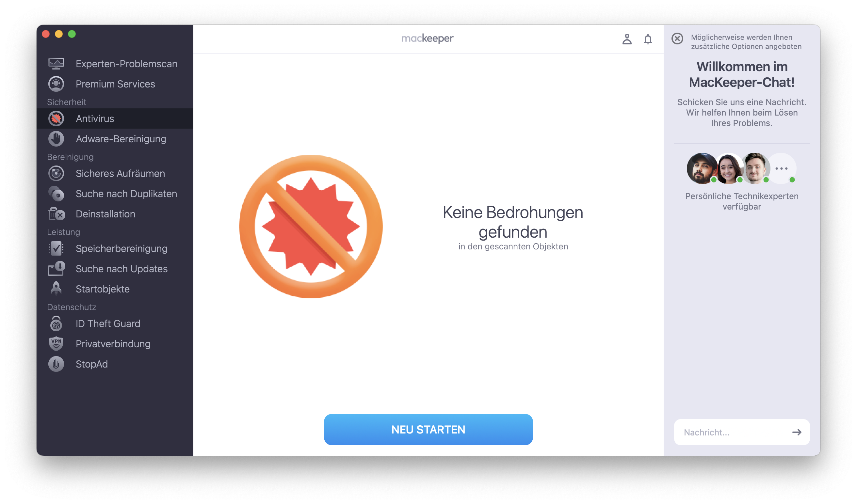This screenshot has width=857, height=504.
Task: Send a chat message with the arrow
Action: click(798, 432)
